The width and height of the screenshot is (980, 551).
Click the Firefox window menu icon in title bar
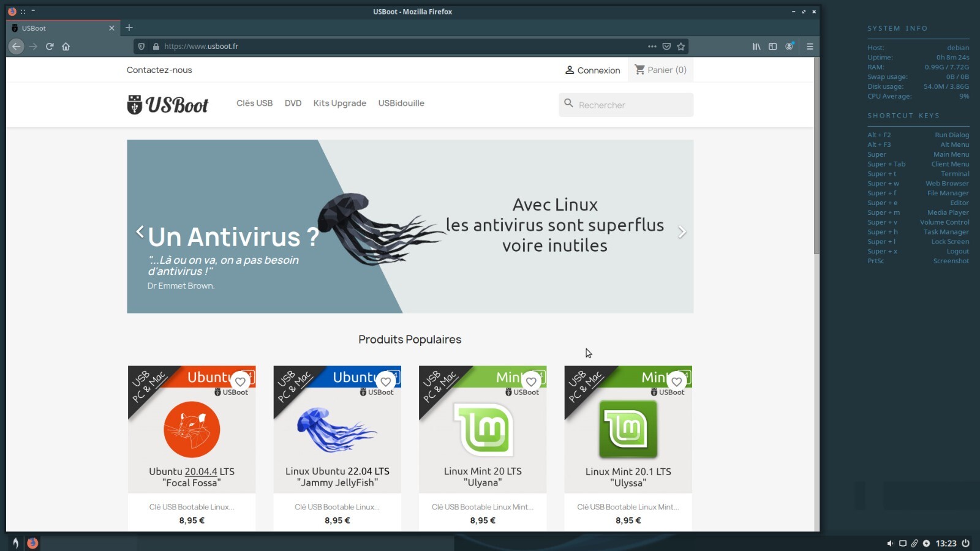[x=12, y=11]
